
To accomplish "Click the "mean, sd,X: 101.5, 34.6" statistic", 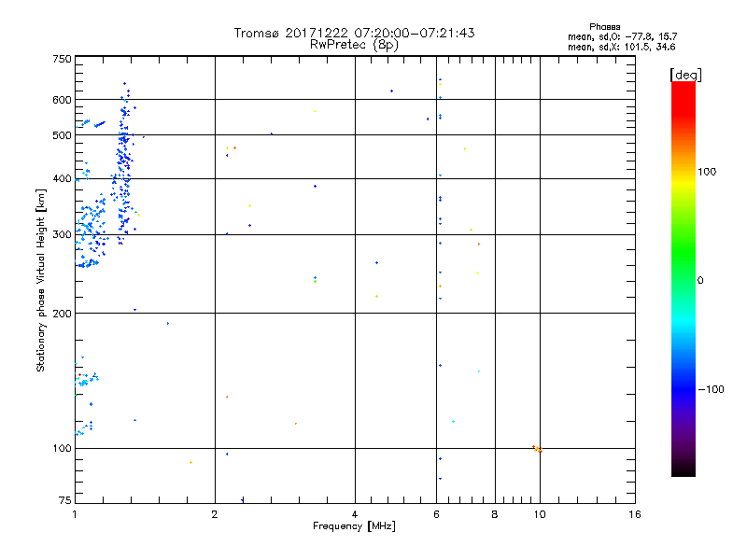I will coord(621,47).
